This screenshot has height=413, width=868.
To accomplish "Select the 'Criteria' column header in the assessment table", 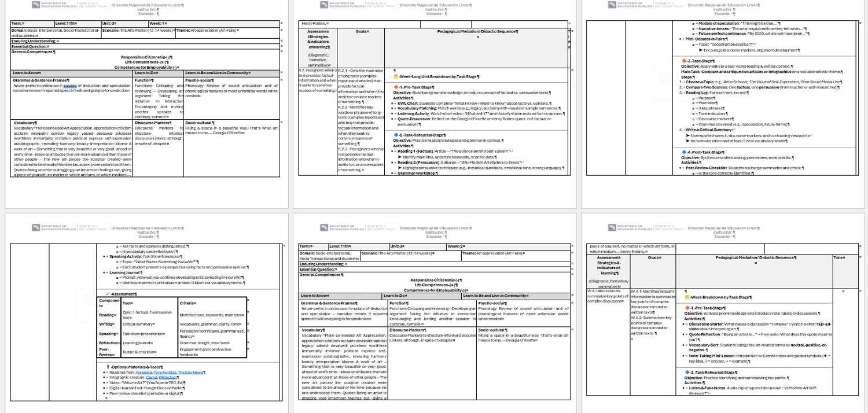I will click(x=212, y=303).
